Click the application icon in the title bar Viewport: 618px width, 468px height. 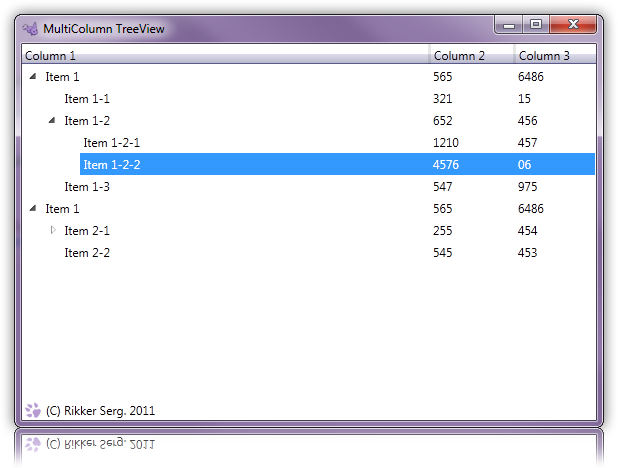point(30,28)
